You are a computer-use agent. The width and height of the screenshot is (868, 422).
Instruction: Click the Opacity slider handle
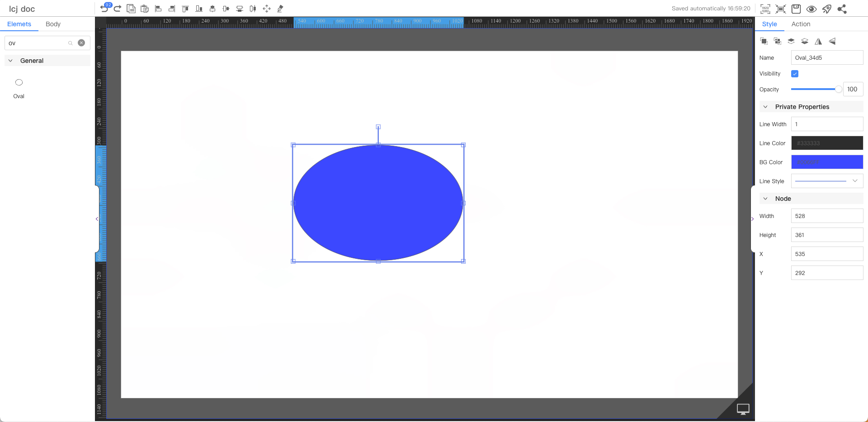pyautogui.click(x=839, y=89)
